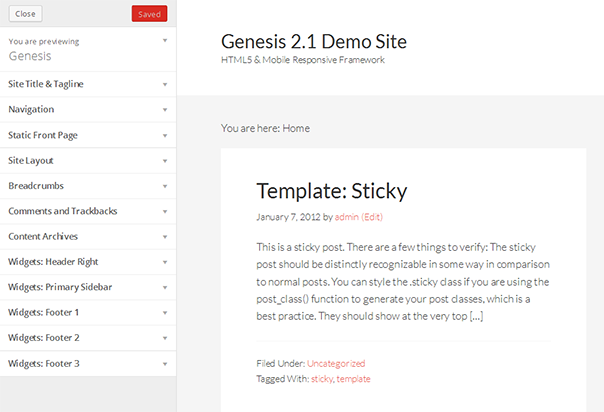Open the Navigation section label
Screen dimensions: 604x412
click(x=31, y=109)
